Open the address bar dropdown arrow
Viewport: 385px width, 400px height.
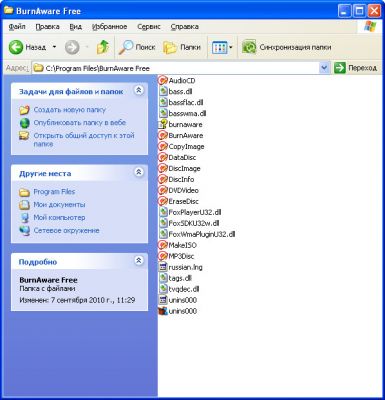[x=324, y=68]
